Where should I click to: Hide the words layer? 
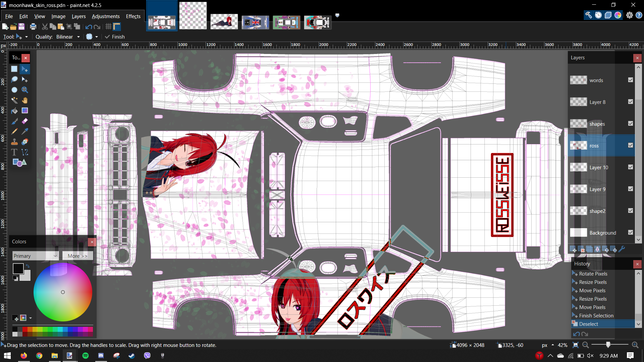(631, 80)
